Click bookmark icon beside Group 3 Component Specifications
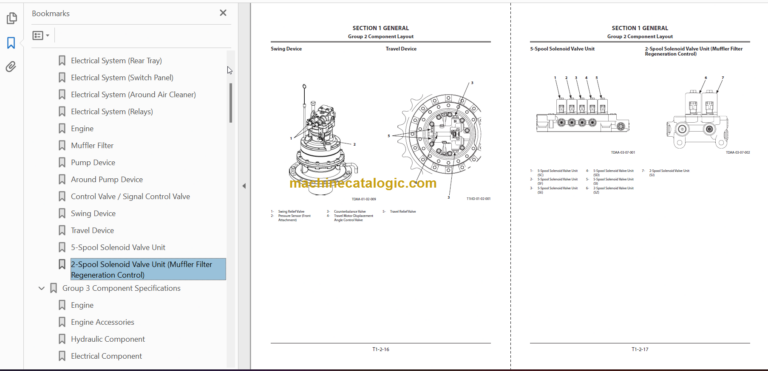Viewport: 768px width, 371px height. pyautogui.click(x=53, y=288)
